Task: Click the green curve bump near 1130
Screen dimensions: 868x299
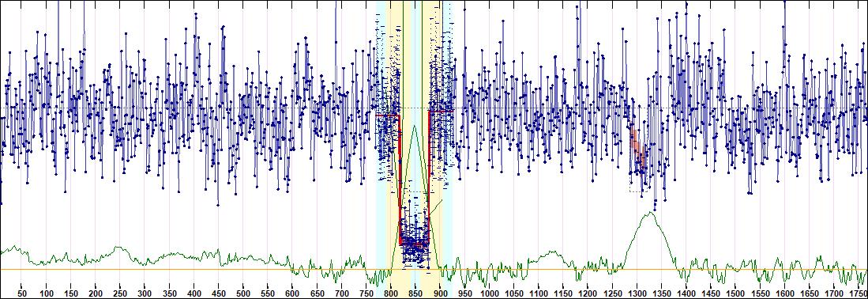Action: [x=551, y=252]
